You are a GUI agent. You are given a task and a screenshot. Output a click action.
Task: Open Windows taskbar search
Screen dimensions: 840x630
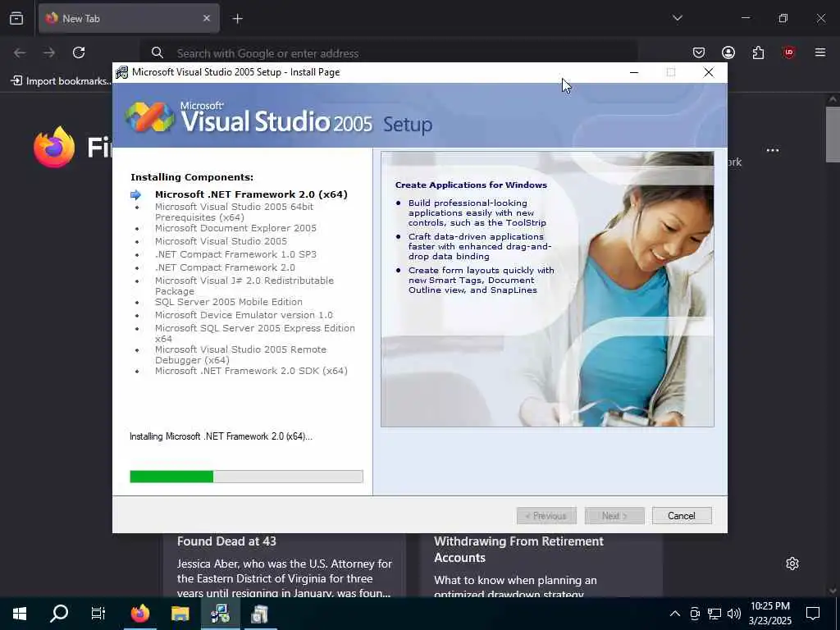coord(59,614)
